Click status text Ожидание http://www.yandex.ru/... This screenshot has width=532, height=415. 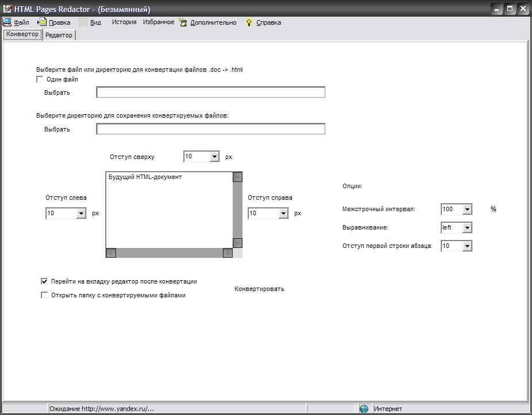[x=102, y=409]
